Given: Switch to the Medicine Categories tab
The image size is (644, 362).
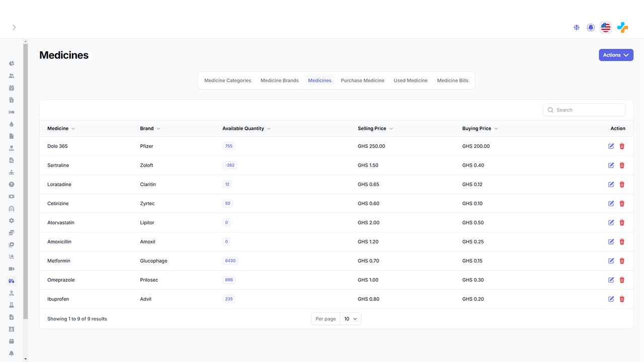Looking at the screenshot, I should pos(227,80).
